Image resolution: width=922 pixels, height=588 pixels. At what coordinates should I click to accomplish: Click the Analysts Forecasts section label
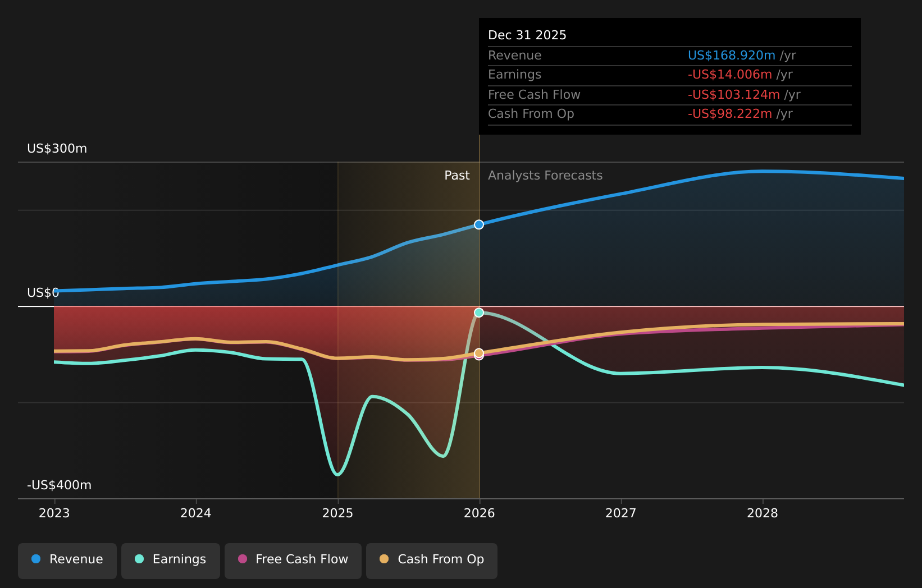coord(545,176)
